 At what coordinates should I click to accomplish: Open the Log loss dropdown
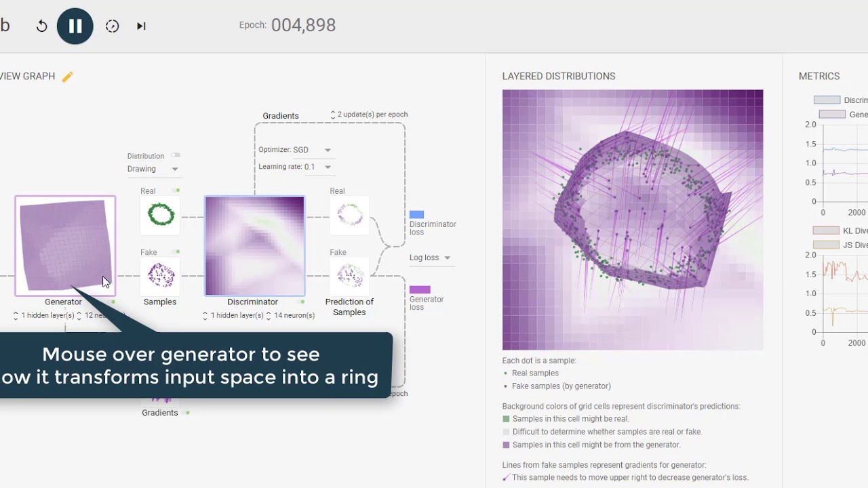431,258
